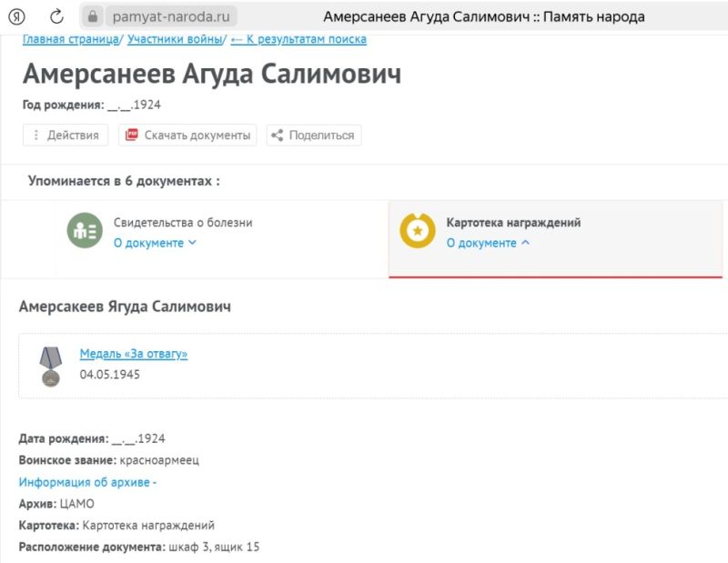Select the Свидетельства о болезни tab
Image resolution: width=728 pixels, height=563 pixels.
coord(183,223)
